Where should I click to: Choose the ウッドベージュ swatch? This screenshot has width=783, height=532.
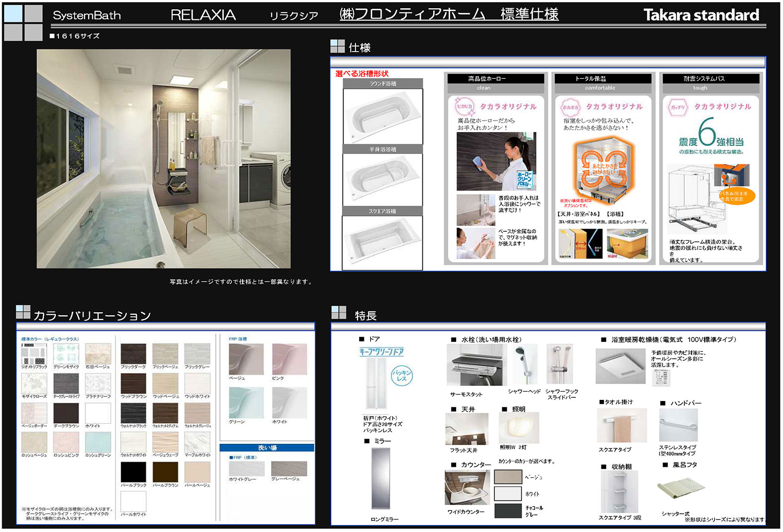tap(165, 384)
